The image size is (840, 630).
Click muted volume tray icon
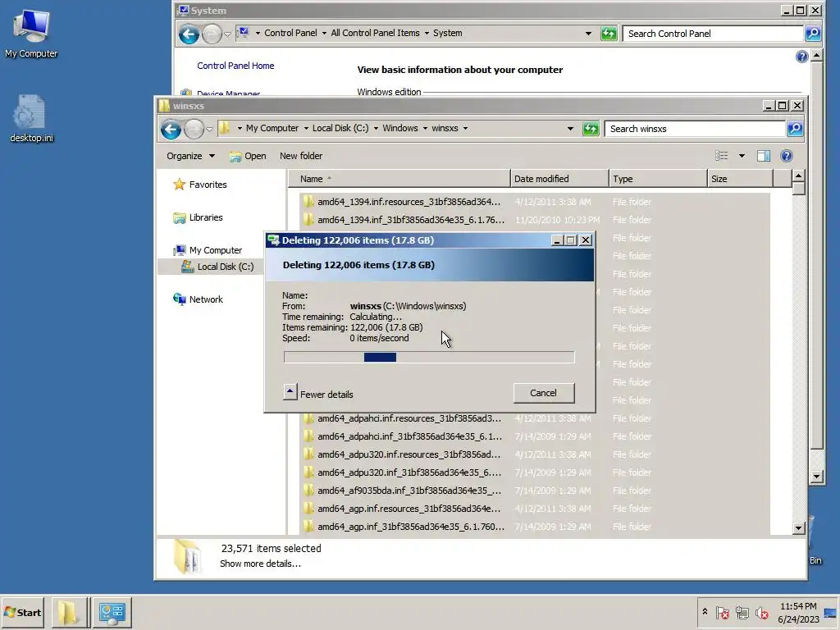pyautogui.click(x=761, y=612)
